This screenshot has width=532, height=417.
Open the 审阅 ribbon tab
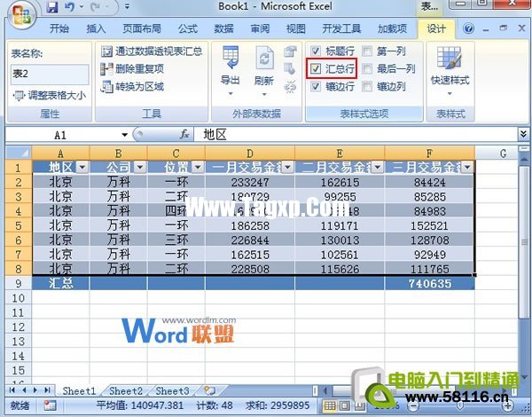(260, 28)
